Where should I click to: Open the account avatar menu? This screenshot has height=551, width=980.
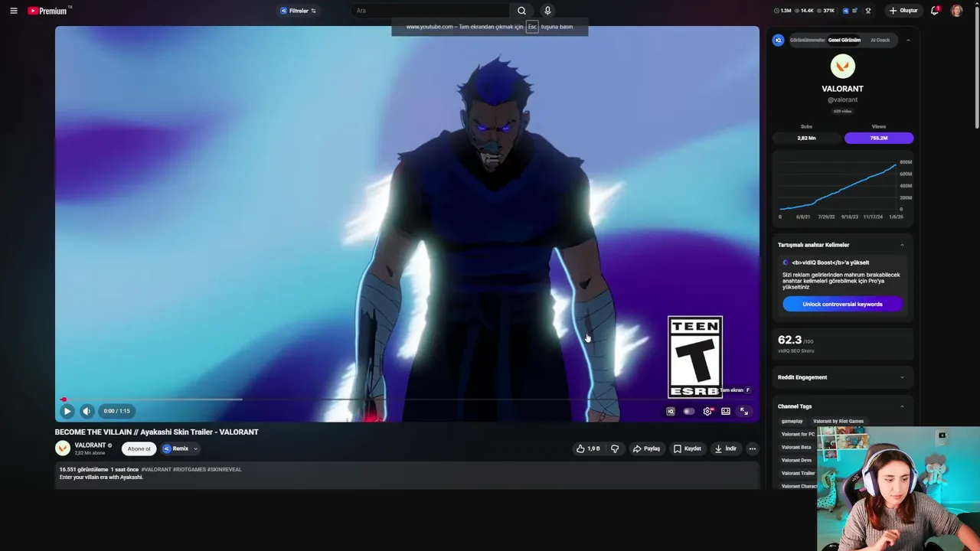[957, 11]
